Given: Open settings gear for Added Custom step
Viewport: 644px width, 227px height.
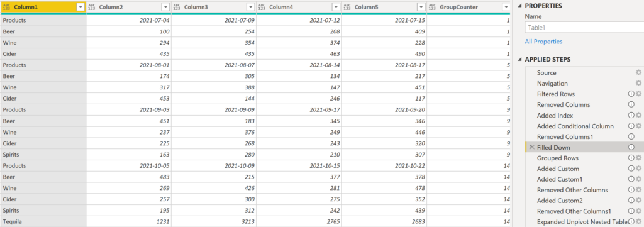Looking at the screenshot, I should pyautogui.click(x=639, y=169).
